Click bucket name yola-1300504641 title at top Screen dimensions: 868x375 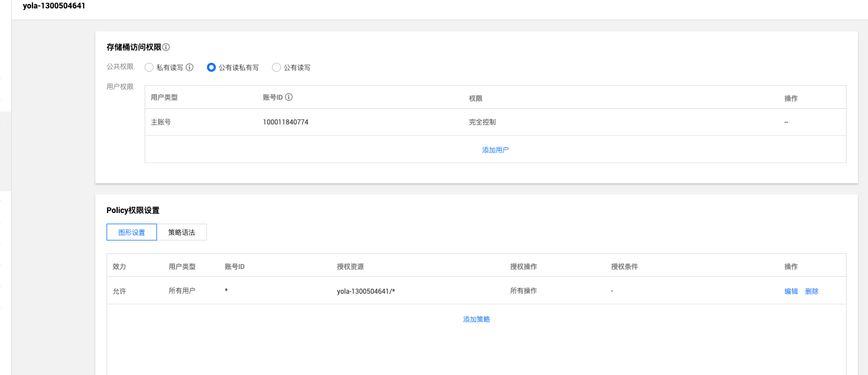54,6
